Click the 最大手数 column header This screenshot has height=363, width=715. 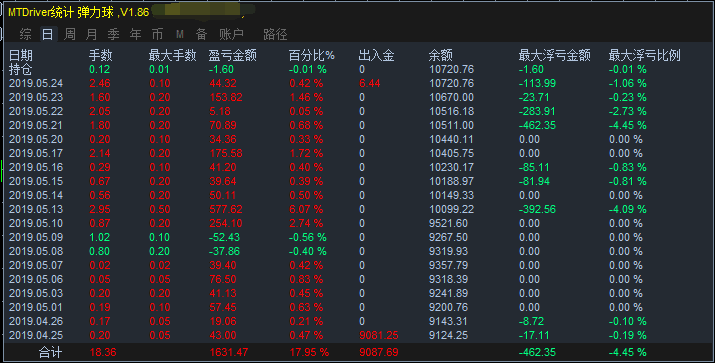[172, 55]
